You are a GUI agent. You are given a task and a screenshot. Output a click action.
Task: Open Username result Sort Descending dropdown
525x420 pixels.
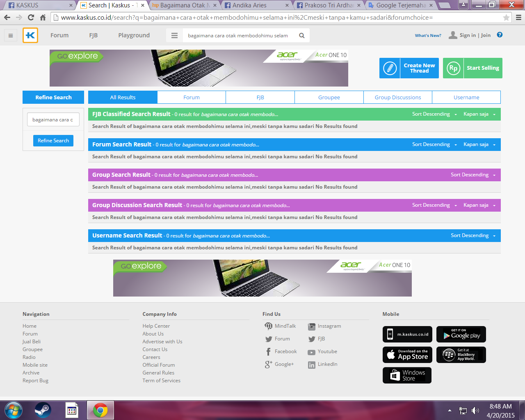(473, 235)
